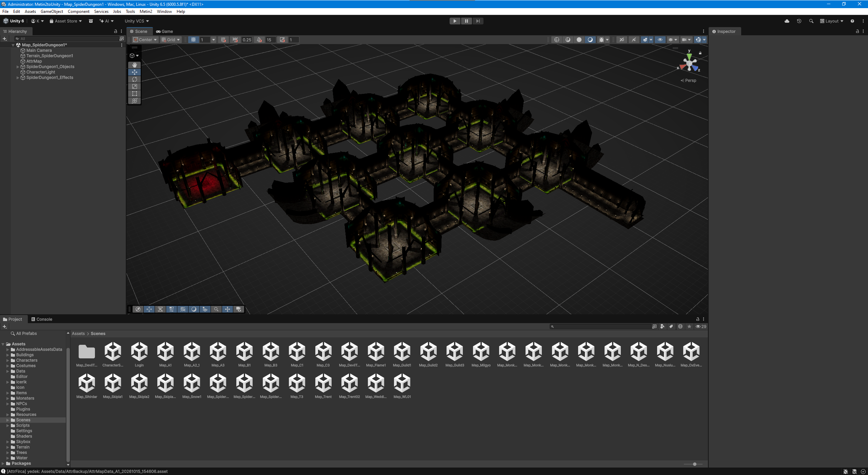Select the Rotate tool
Image resolution: width=868 pixels, height=475 pixels.
point(135,79)
